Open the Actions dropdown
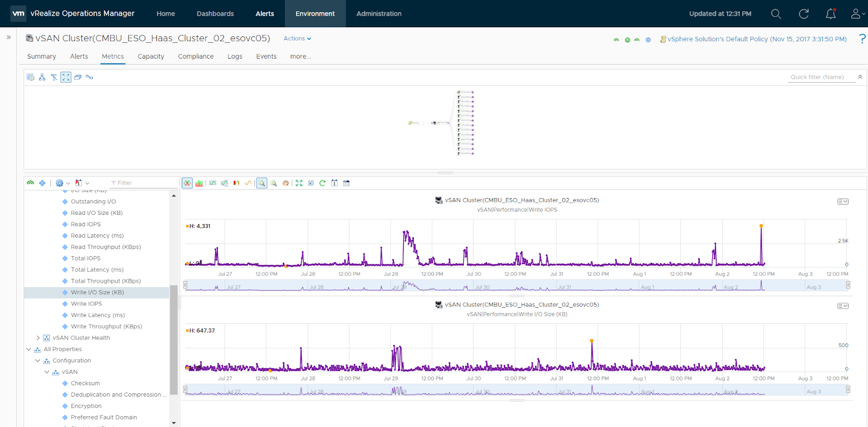Screen dimensions: 868x427 pos(297,39)
